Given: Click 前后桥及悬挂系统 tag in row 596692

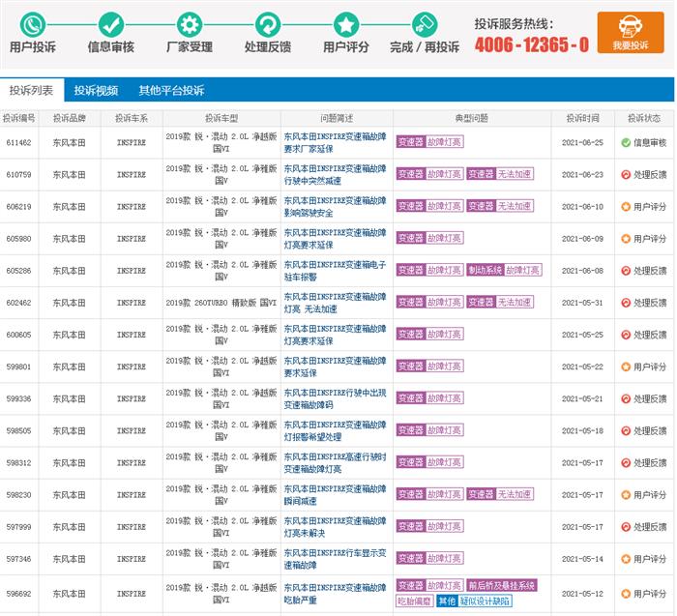Looking at the screenshot, I should pyautogui.click(x=502, y=585).
